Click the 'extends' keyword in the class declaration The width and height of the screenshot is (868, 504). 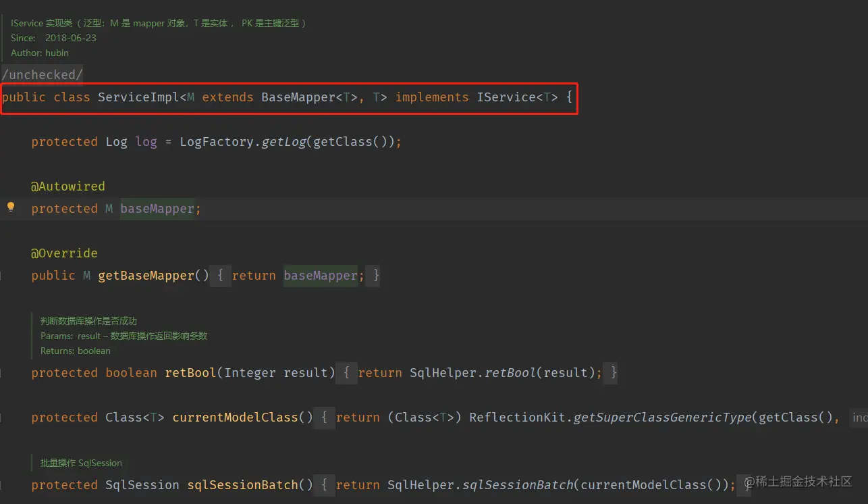(227, 97)
